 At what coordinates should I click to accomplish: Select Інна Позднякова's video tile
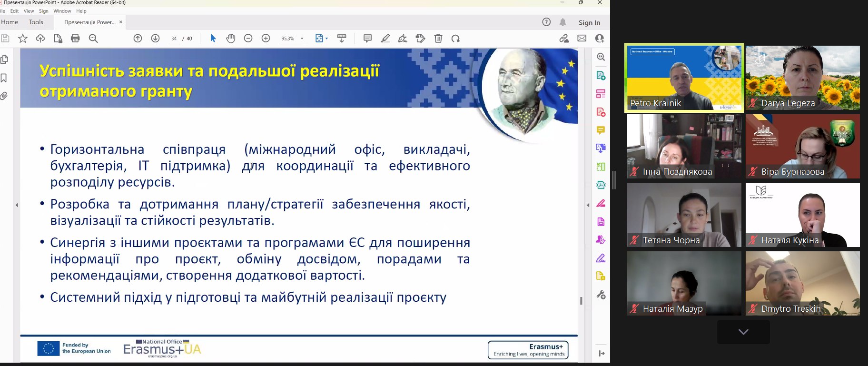(x=684, y=147)
